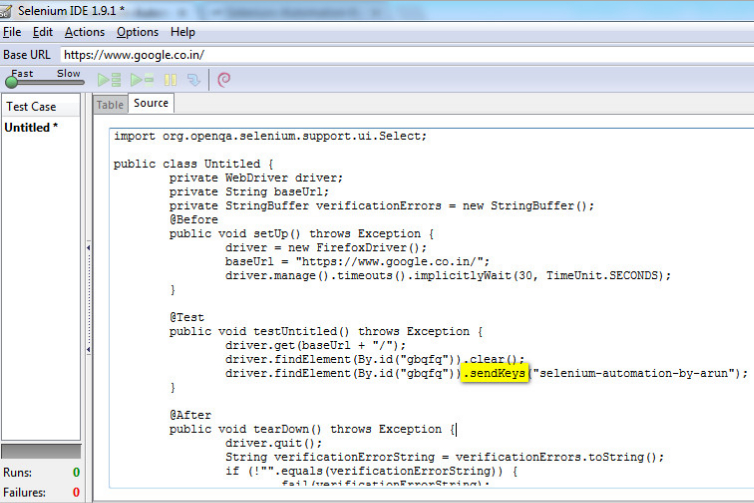This screenshot has height=503, width=754.
Task: Click the Runs counter value
Action: (x=76, y=473)
